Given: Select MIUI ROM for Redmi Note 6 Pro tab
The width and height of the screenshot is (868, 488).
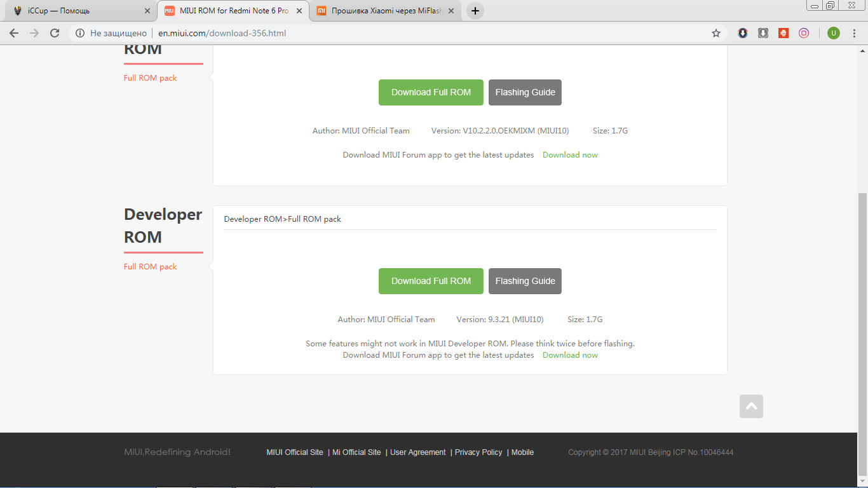Looking at the screenshot, I should point(233,11).
